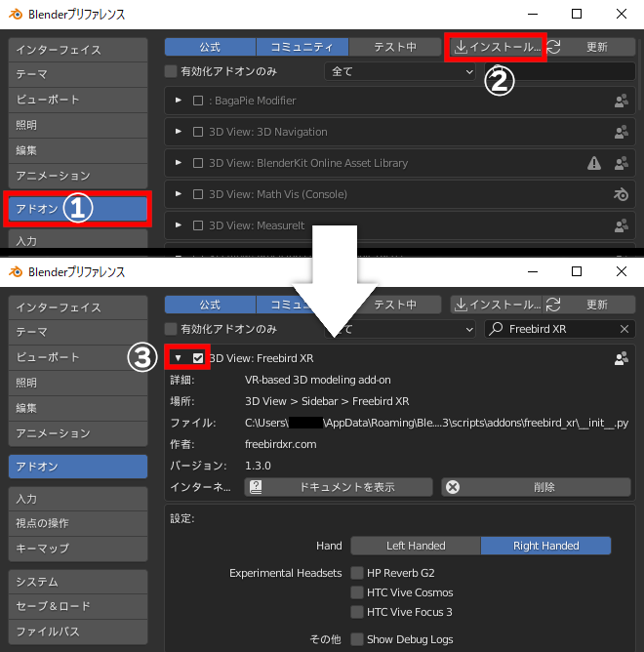Click the search field in the upper window
Image resolution: width=644 pixels, height=652 pixels.
[560, 71]
